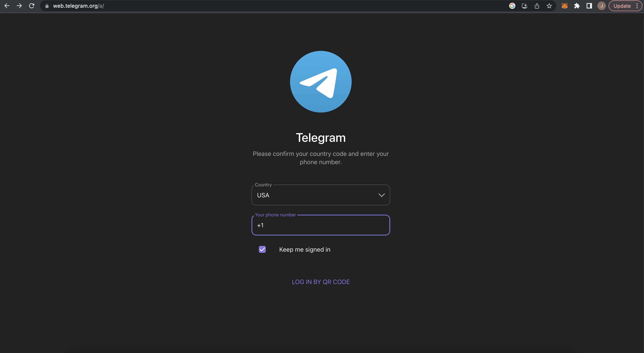This screenshot has height=353, width=644.
Task: Install app via download icon in address bar
Action: pos(524,6)
